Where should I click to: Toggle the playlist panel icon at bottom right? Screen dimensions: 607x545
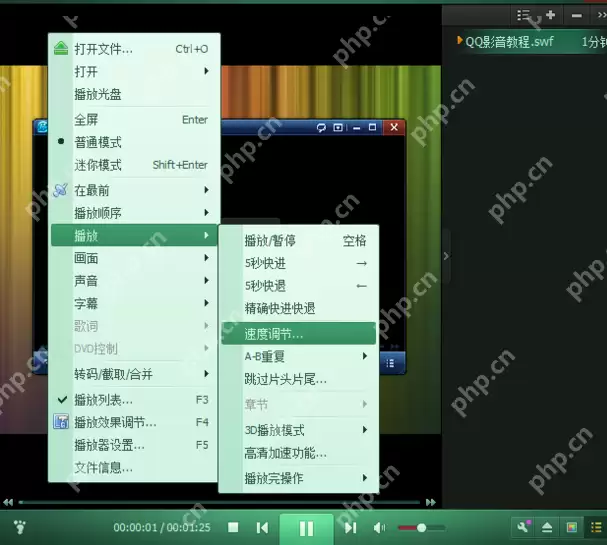click(x=596, y=527)
